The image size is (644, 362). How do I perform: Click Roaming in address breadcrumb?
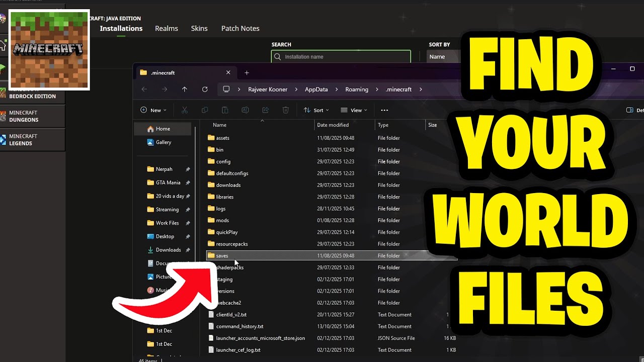pos(357,89)
